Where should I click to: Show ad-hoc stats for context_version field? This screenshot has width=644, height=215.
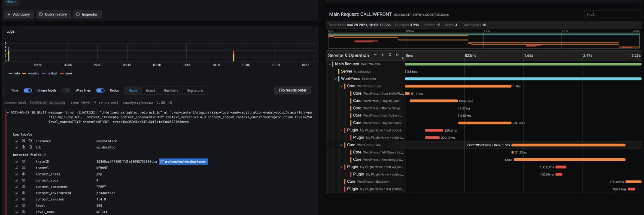(17, 200)
